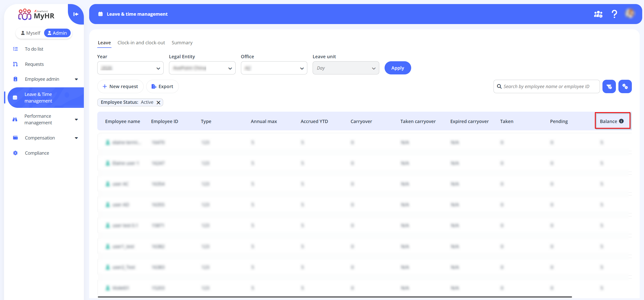Click the filter icon beside search box
This screenshot has height=300, width=644.
tap(609, 87)
